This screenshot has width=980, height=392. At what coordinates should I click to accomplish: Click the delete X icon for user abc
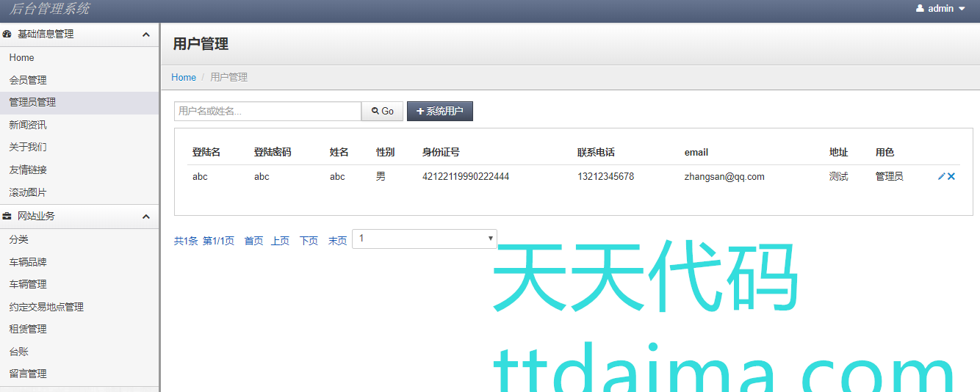tap(951, 177)
